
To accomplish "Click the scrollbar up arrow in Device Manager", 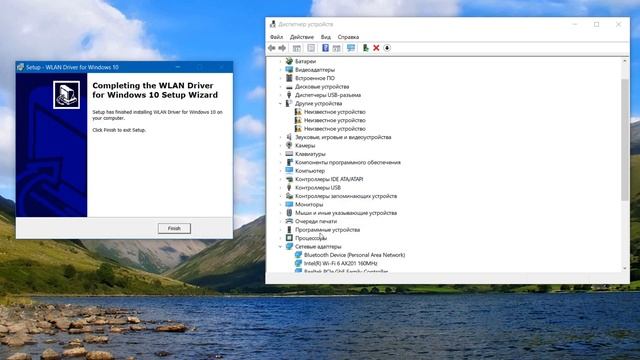I will [x=624, y=61].
